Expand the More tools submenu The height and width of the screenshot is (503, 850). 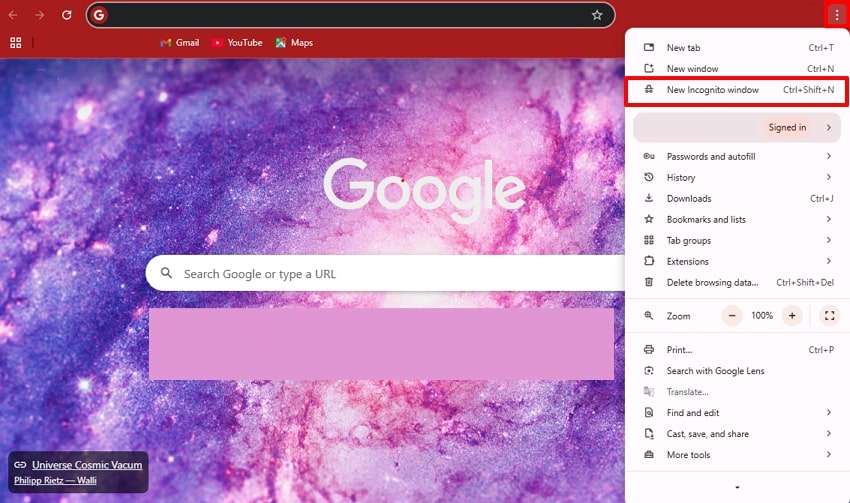737,455
